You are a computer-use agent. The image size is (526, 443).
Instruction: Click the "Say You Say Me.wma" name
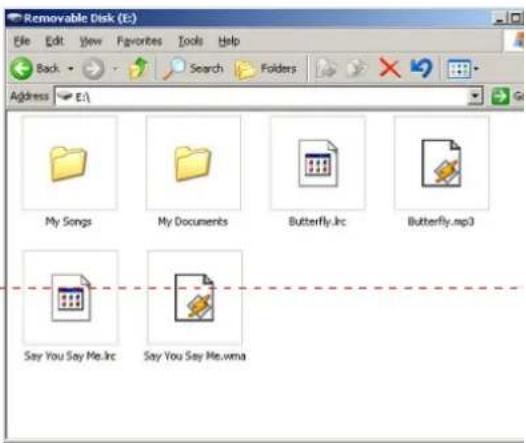(x=195, y=356)
